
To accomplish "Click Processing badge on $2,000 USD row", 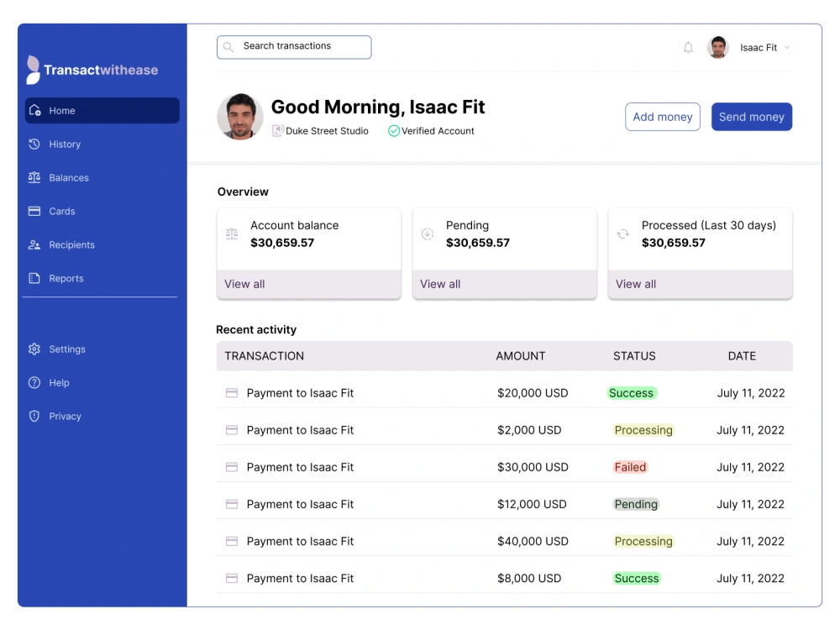I will tap(643, 430).
